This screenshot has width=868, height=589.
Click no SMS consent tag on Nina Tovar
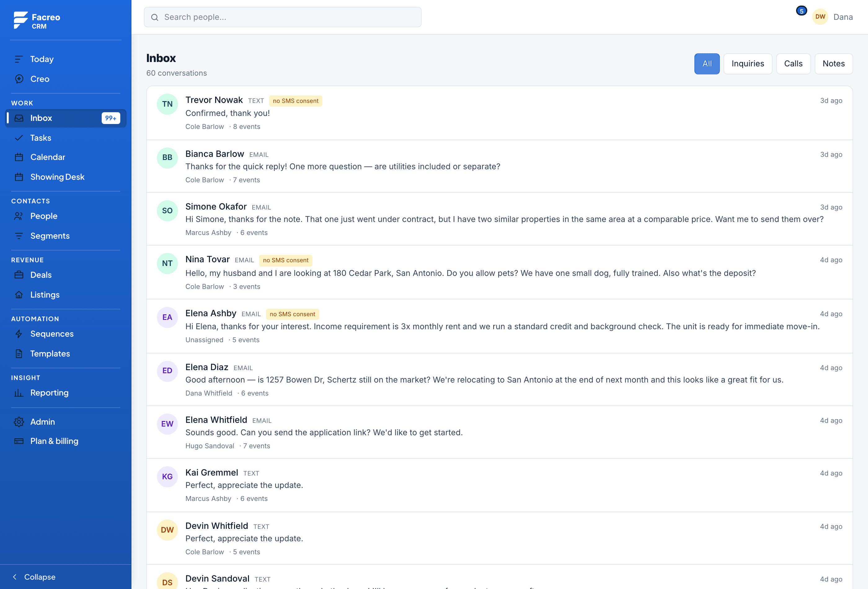[286, 260]
